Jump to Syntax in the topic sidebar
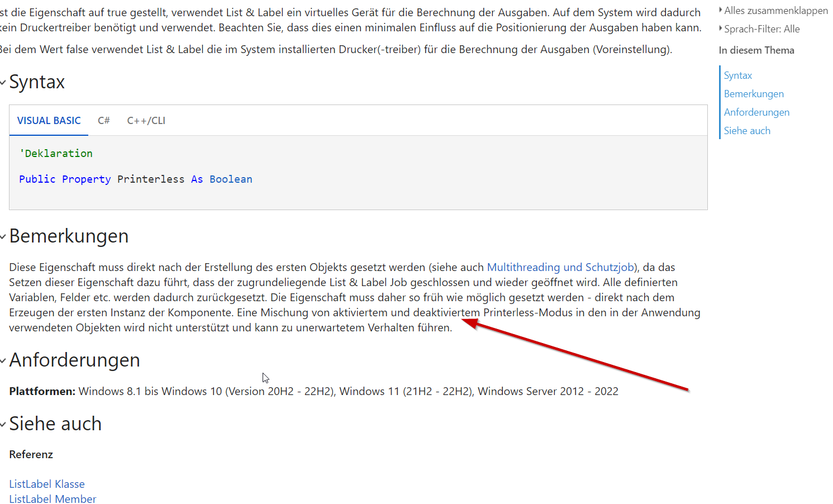Screen dimensions: 833x504 click(x=738, y=75)
